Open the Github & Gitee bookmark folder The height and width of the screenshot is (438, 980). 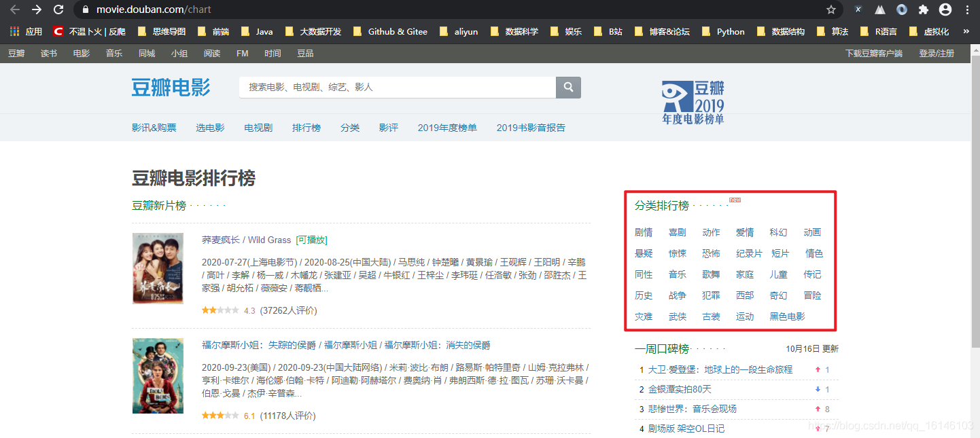pos(390,31)
